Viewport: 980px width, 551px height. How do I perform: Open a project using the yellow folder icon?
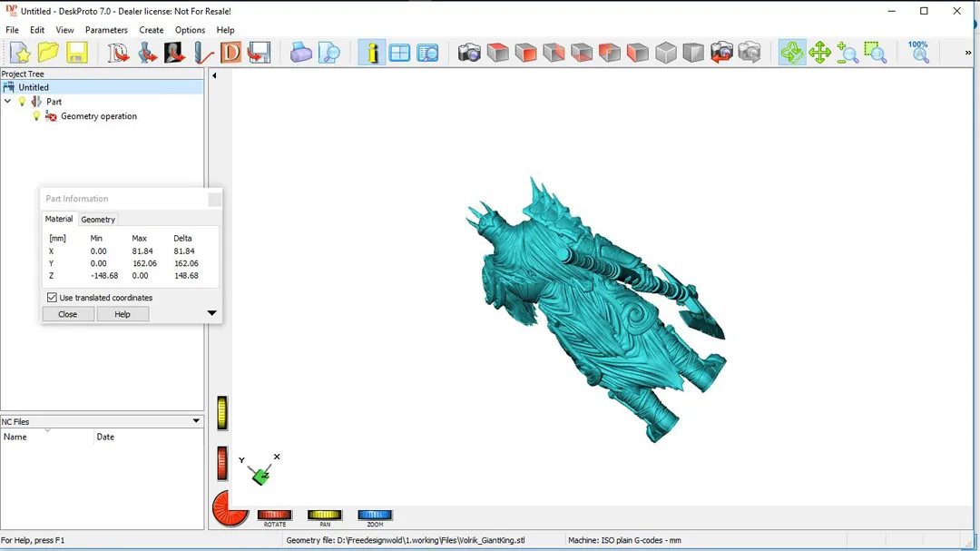(48, 54)
